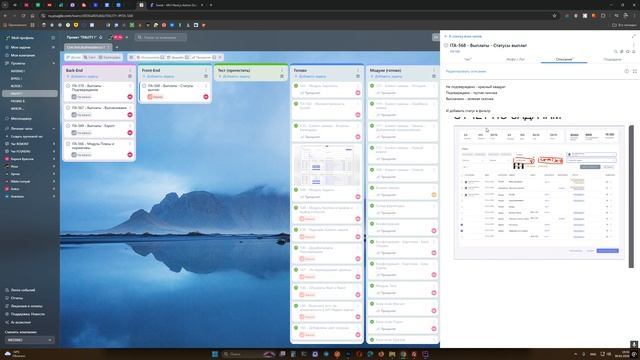
Task: Click Добавить задачу in the Готово column
Action: (310, 76)
